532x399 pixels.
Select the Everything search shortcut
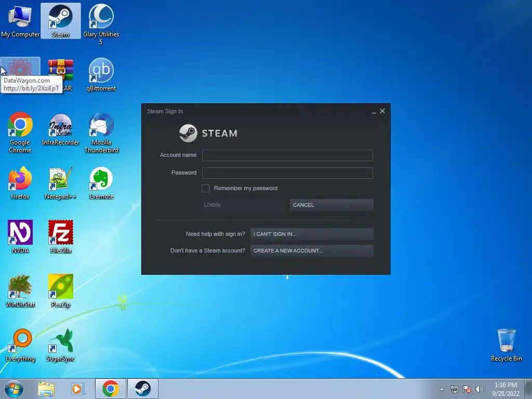(20, 344)
